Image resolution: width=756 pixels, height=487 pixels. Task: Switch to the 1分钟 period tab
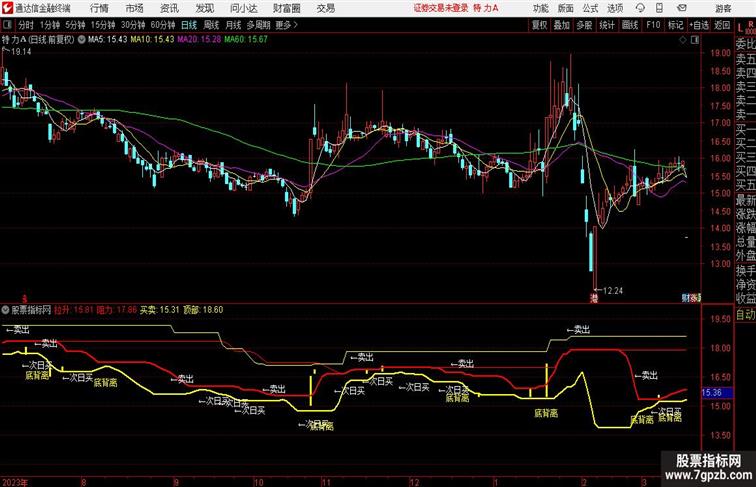coord(50,25)
